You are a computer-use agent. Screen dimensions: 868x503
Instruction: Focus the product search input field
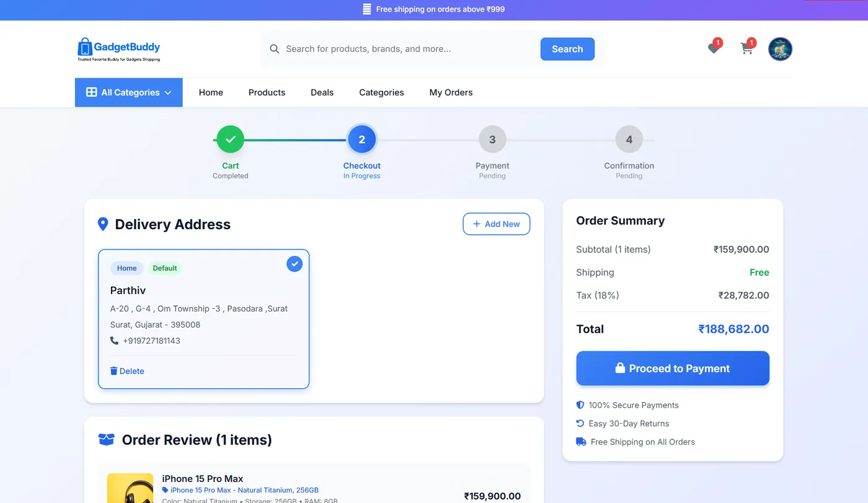409,49
